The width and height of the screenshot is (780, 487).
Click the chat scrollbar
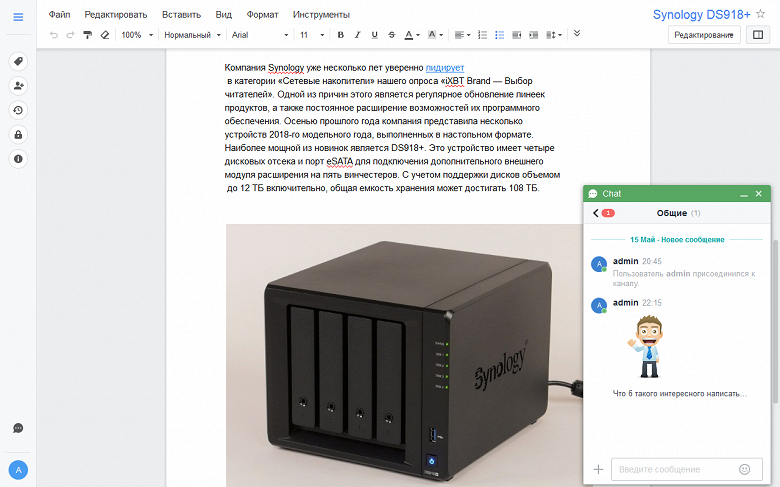[x=775, y=321]
